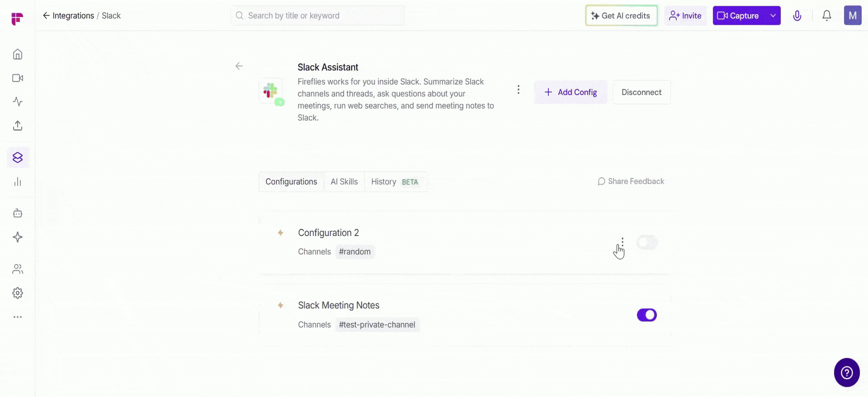Open the activity pulse sidebar icon
The image size is (868, 397).
[18, 102]
